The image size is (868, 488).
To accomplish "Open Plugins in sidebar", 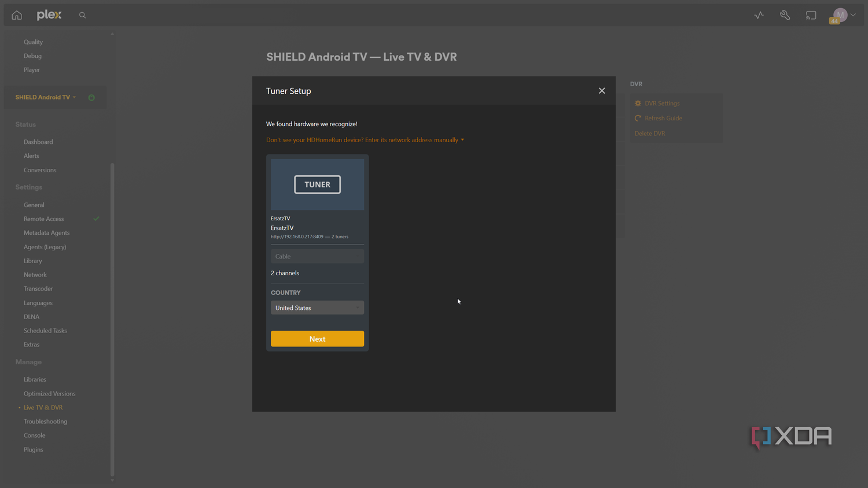I will coord(34,449).
